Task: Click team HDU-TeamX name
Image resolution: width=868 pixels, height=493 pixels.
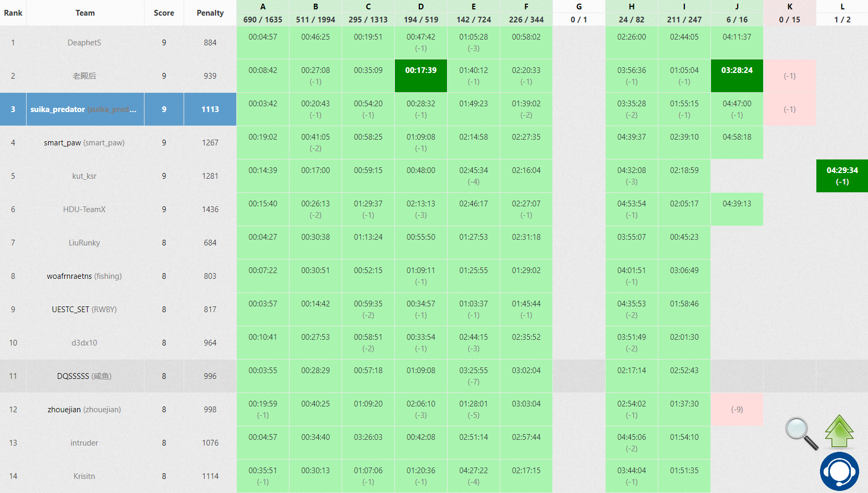Action: (x=84, y=209)
